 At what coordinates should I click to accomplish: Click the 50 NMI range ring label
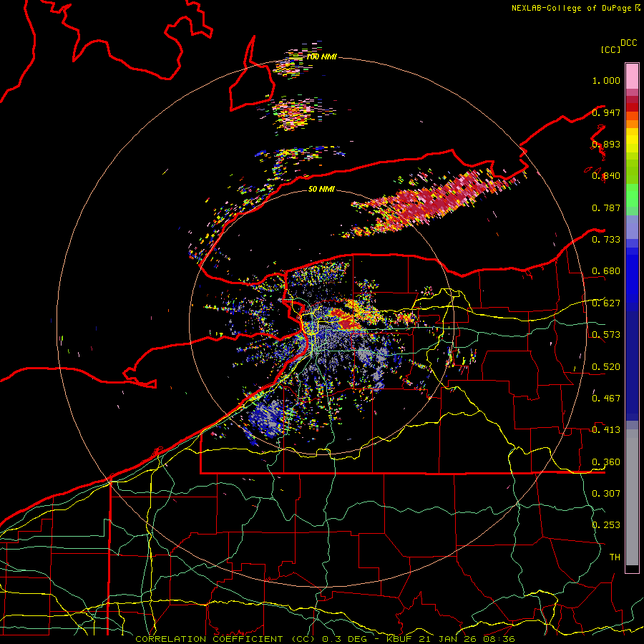[321, 189]
